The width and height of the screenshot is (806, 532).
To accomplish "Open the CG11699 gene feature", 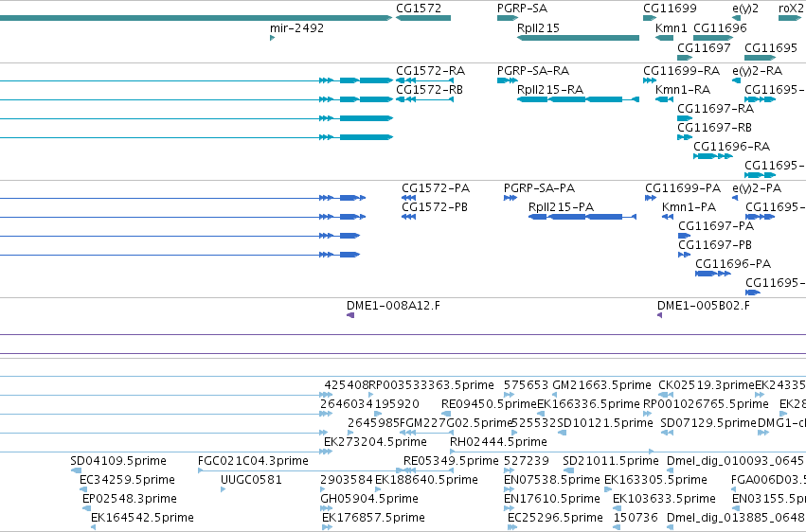I will (650, 18).
